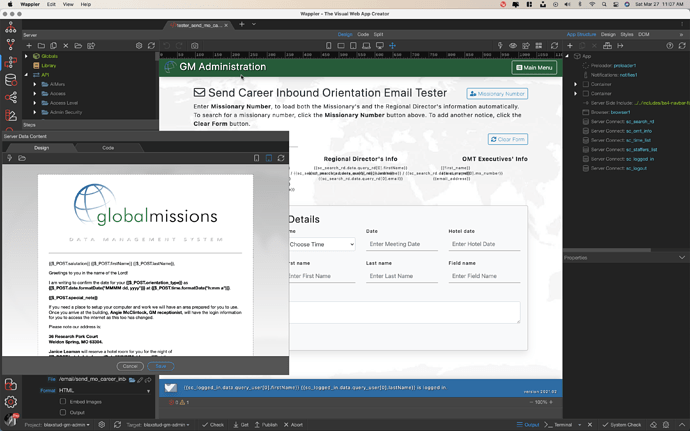Click Publish in the bottom bar
Image resolution: width=690 pixels, height=431 pixels.
pos(266,425)
